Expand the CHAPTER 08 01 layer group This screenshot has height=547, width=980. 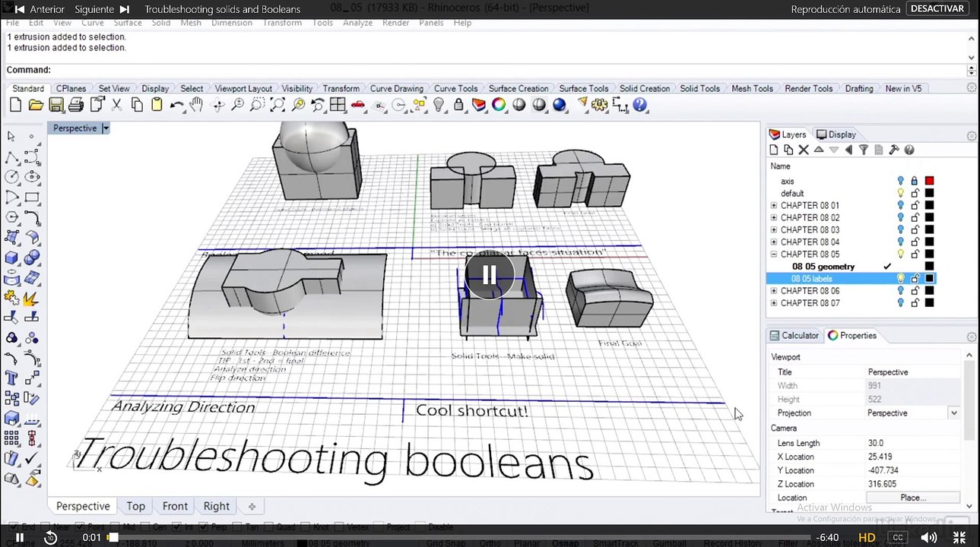pos(774,206)
